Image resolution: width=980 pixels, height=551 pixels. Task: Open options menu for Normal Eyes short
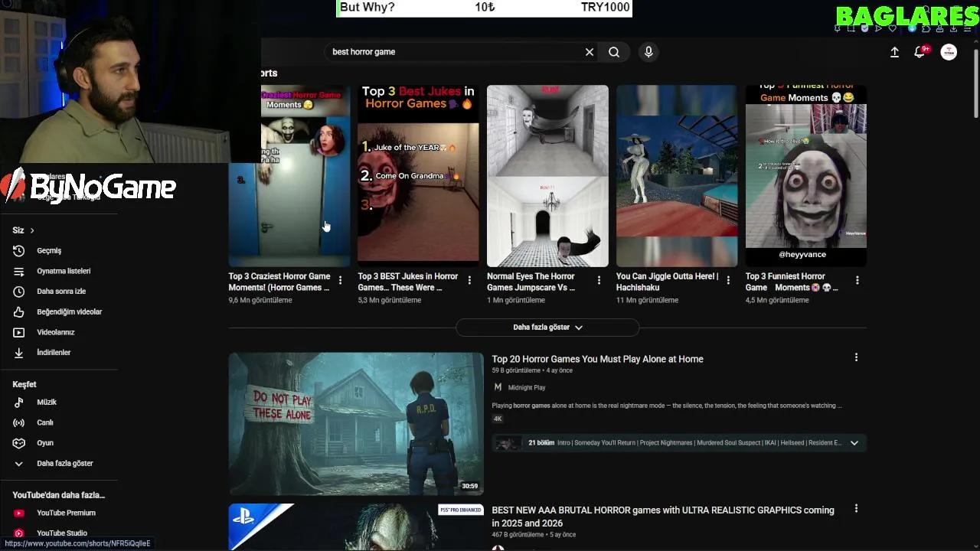(599, 281)
